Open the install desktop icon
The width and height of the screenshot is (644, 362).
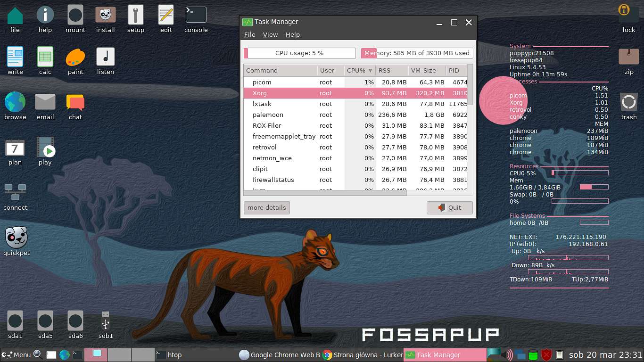tap(106, 16)
